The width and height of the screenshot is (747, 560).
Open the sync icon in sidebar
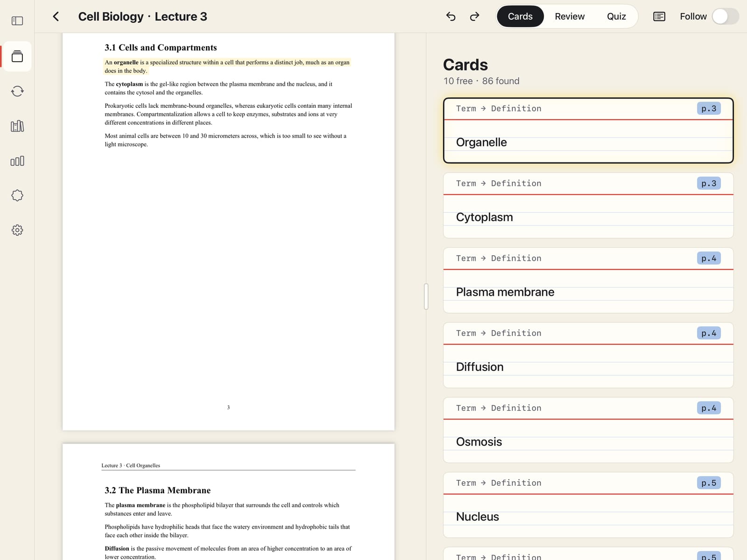click(x=17, y=91)
